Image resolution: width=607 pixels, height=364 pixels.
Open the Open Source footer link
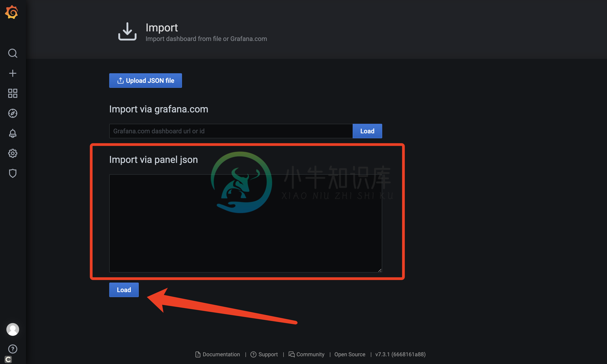(x=350, y=354)
